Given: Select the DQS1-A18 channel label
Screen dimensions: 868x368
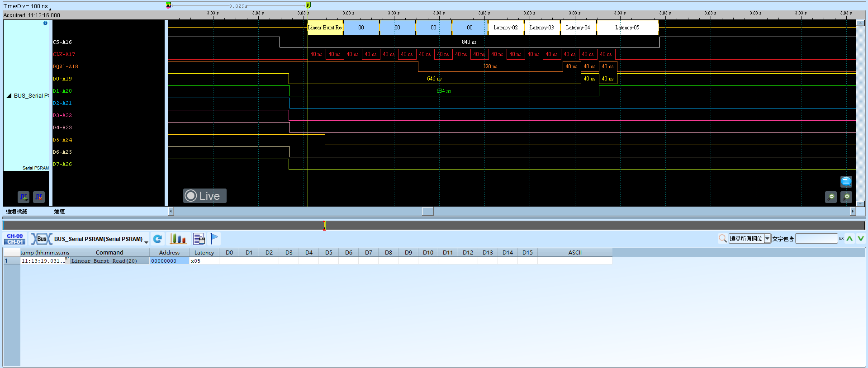Looking at the screenshot, I should pyautogui.click(x=66, y=66).
